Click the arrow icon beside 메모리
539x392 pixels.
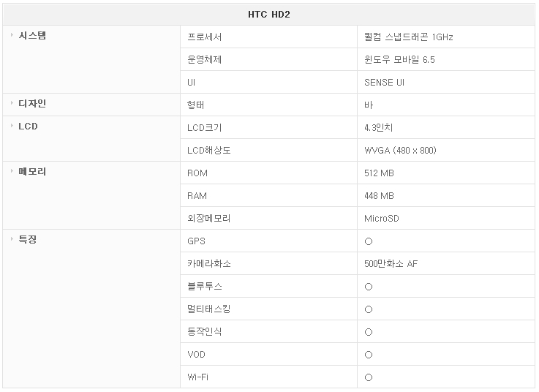pos(12,171)
